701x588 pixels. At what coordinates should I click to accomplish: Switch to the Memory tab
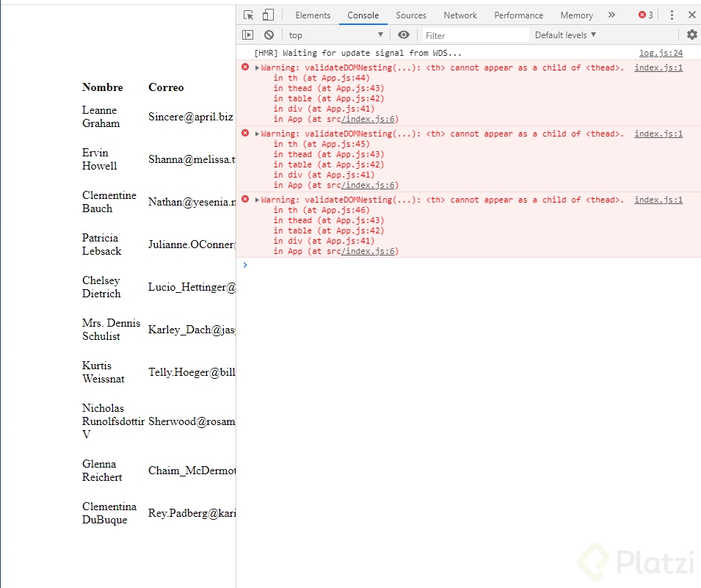click(x=576, y=15)
